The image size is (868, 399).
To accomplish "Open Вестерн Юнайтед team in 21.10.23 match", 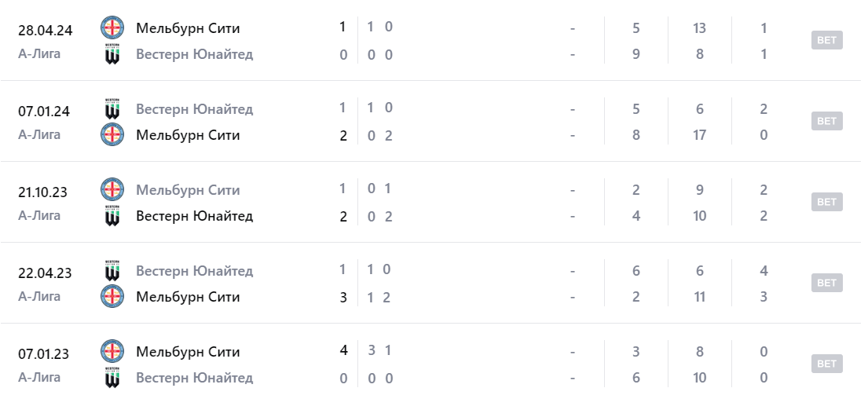I will pos(194,216).
